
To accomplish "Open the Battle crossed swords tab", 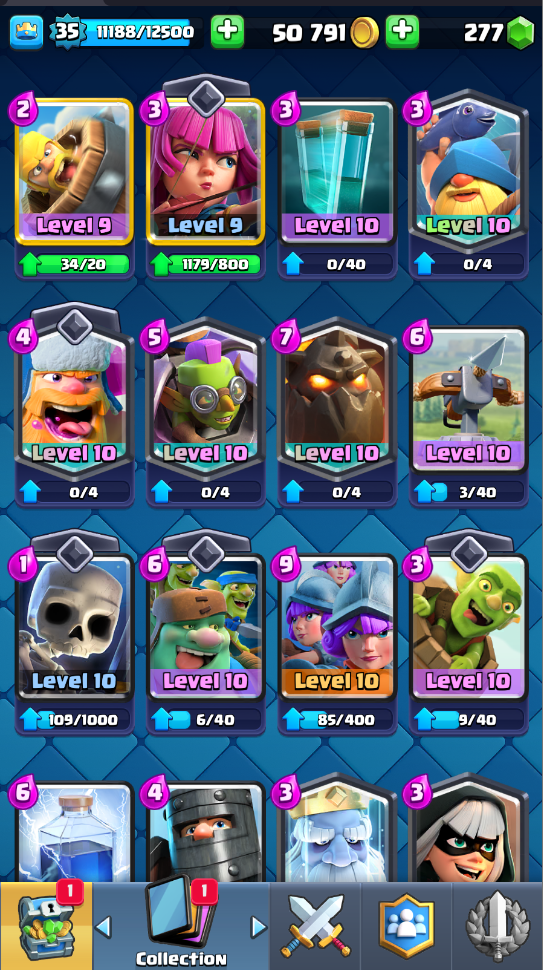I will pos(315,925).
